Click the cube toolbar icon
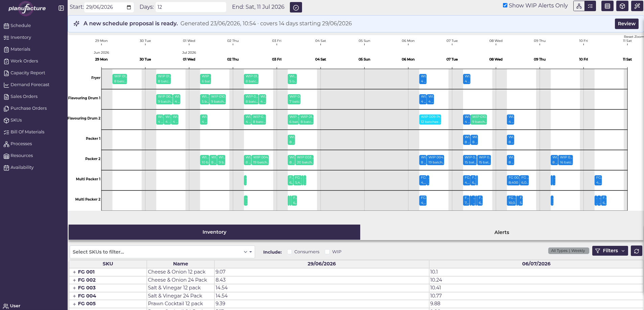 tap(622, 6)
